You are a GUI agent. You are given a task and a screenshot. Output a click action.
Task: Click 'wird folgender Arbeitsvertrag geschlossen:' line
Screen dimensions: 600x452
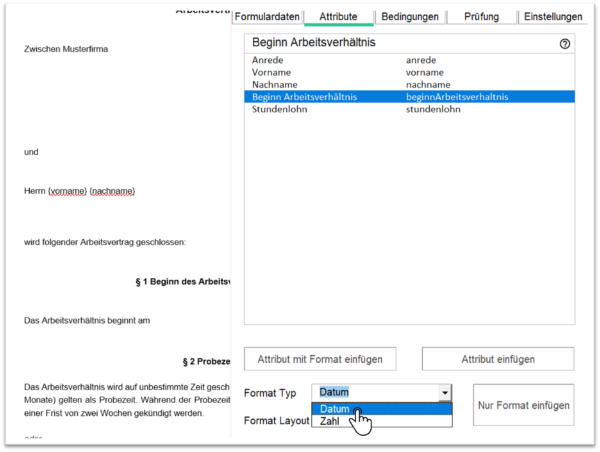pyautogui.click(x=105, y=242)
